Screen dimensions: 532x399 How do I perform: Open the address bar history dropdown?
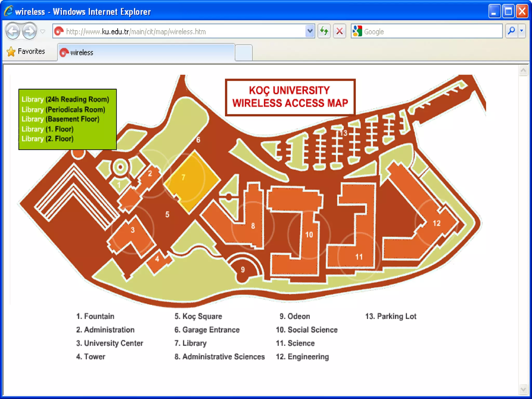[x=310, y=31]
